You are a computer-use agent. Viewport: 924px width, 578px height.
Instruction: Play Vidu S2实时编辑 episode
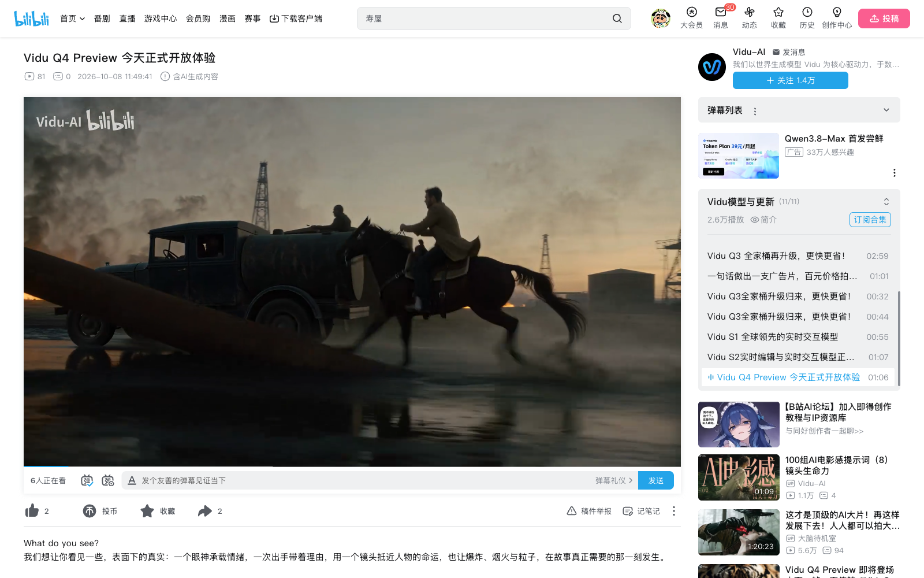pos(798,357)
